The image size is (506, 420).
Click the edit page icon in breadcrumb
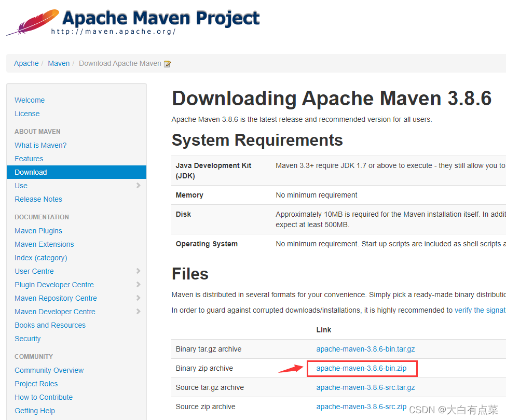click(x=167, y=64)
